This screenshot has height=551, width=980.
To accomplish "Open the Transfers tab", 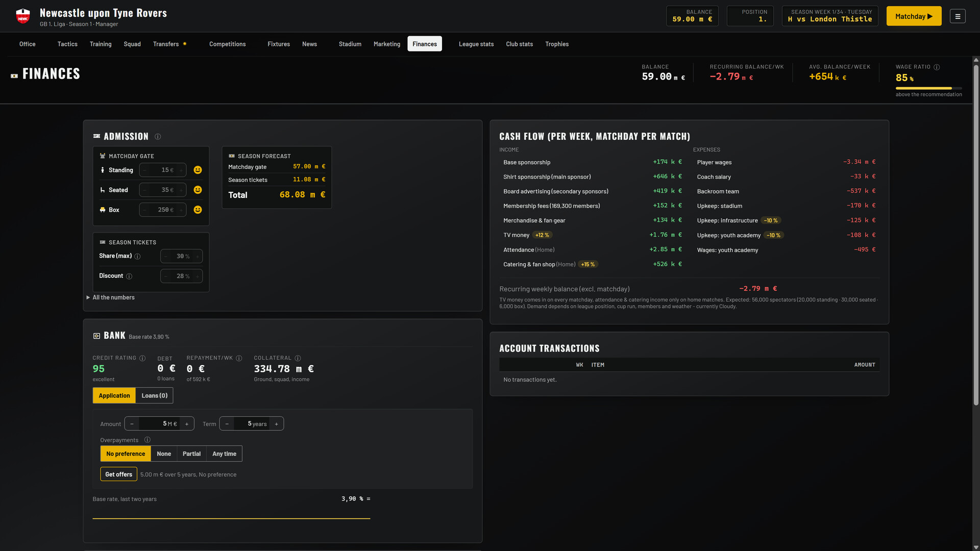I will click(x=166, y=44).
